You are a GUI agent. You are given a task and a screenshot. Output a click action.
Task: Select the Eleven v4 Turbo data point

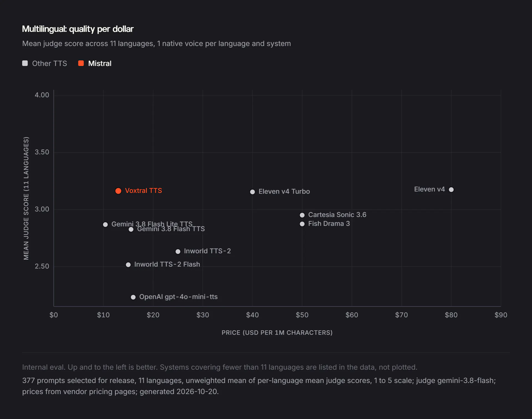click(x=252, y=192)
